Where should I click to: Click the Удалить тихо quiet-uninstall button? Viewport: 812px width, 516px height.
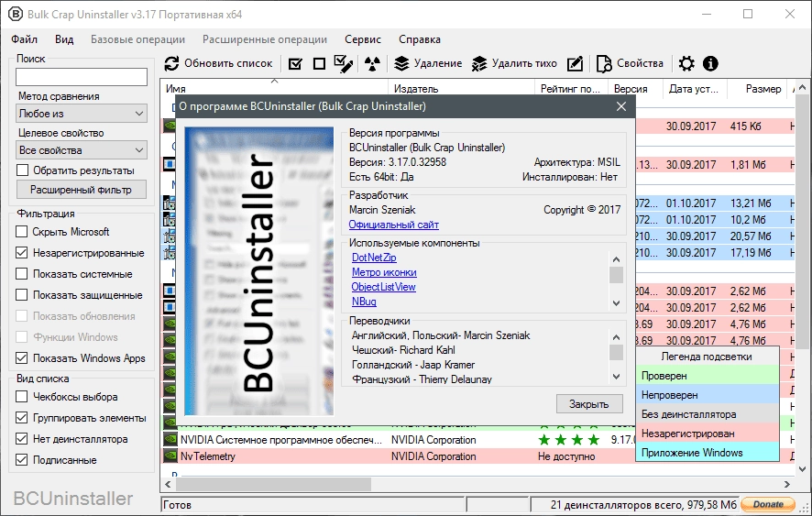pyautogui.click(x=514, y=64)
